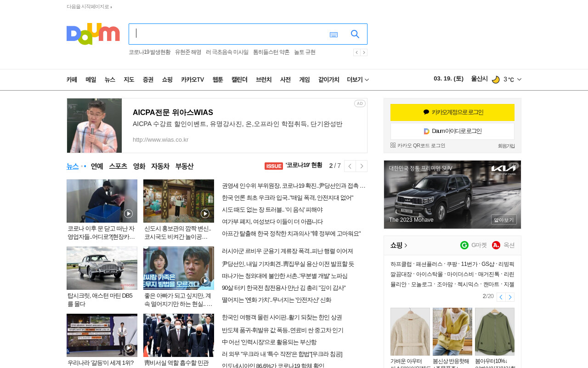Open headline 한국인 여행객 몰린 사이판
The width and height of the screenshot is (588, 368).
[282, 317]
